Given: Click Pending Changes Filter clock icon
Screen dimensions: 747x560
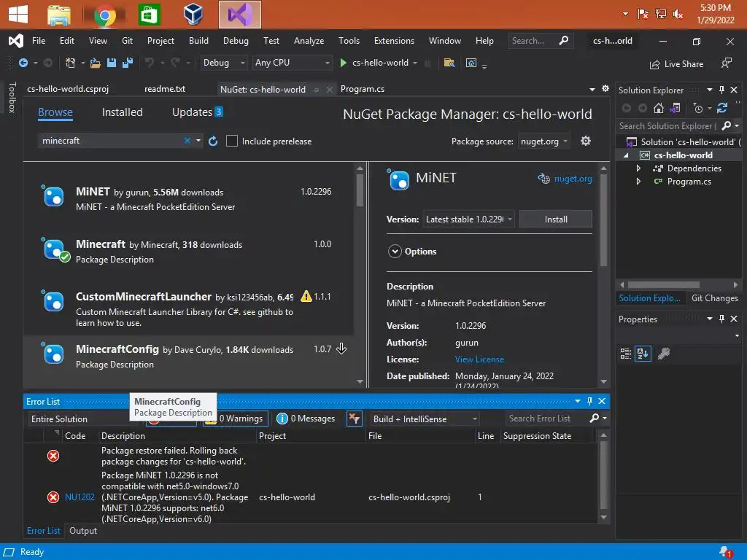Looking at the screenshot, I should point(698,109).
